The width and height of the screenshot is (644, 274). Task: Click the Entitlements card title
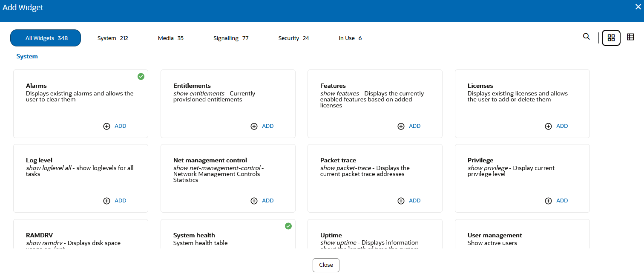coord(192,86)
